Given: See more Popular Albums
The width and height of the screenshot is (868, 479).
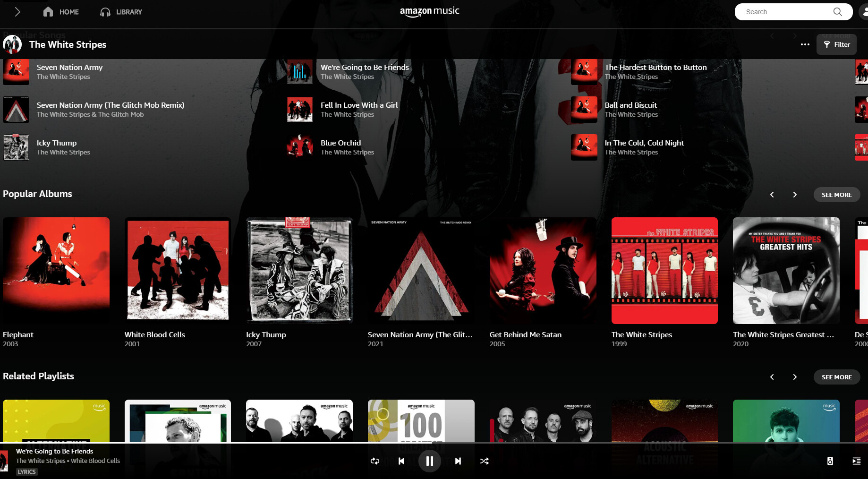Looking at the screenshot, I should (836, 195).
